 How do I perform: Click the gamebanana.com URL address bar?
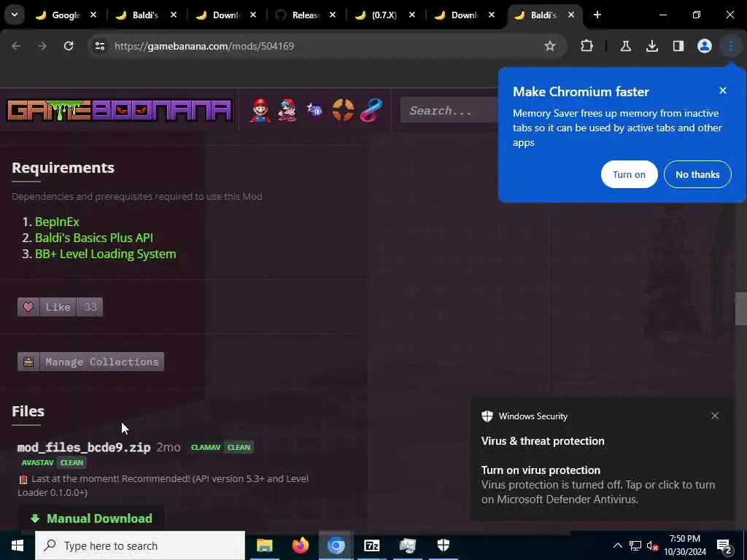[204, 46]
